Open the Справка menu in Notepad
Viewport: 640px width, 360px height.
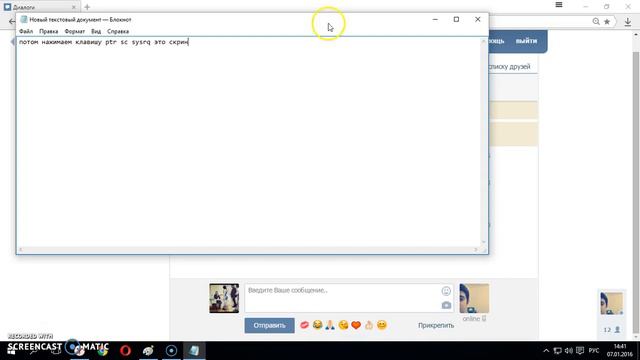118,31
